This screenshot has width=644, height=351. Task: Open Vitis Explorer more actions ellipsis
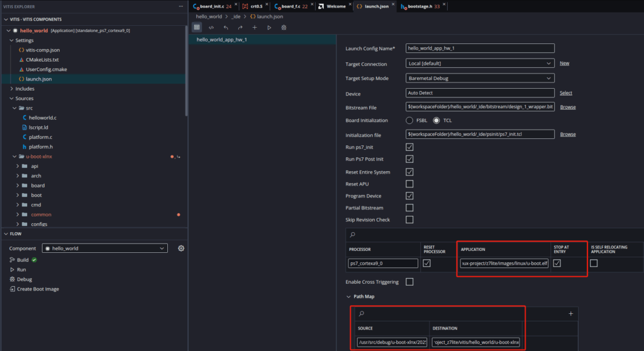[180, 6]
